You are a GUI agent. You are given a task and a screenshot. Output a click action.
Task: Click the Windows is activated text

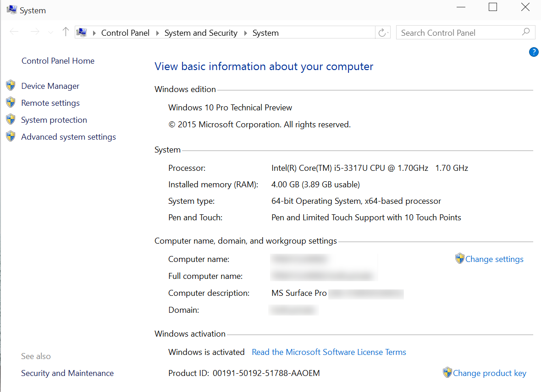(x=206, y=352)
